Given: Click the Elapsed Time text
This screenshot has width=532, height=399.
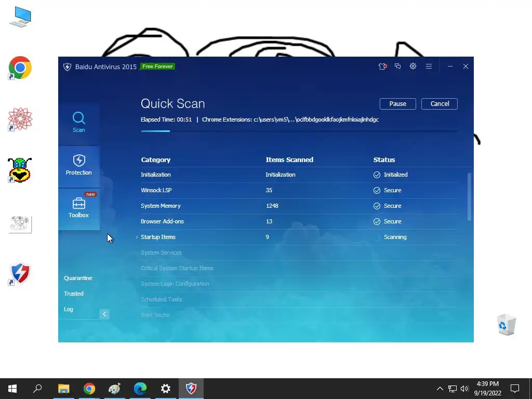Looking at the screenshot, I should tap(166, 120).
